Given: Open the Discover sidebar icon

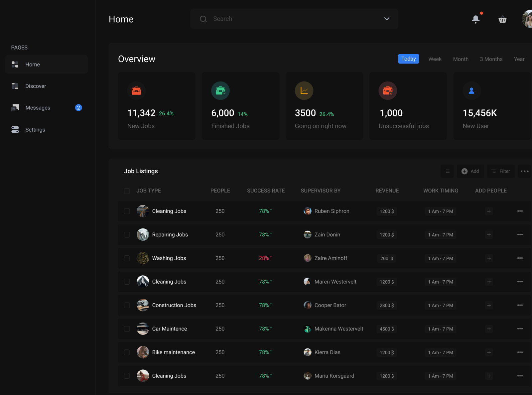Looking at the screenshot, I should tap(15, 86).
